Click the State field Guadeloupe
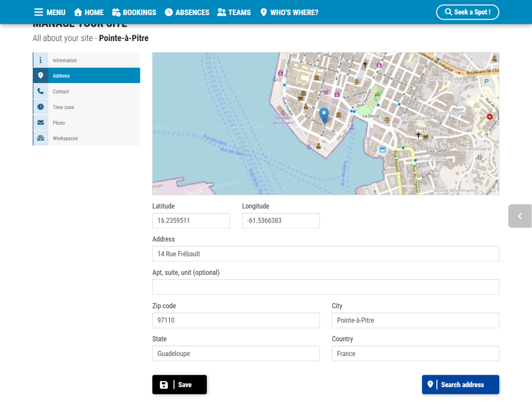Screen dimensions: 532x408 pos(236,353)
